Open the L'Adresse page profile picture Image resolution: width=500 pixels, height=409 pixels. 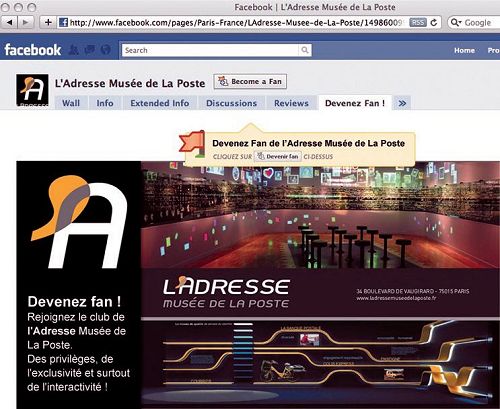tap(32, 90)
